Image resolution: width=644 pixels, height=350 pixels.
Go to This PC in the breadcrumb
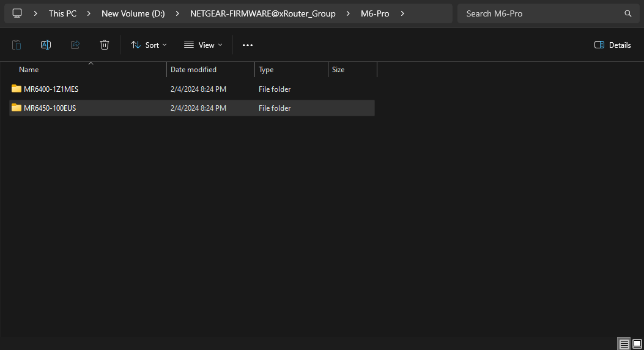point(62,13)
